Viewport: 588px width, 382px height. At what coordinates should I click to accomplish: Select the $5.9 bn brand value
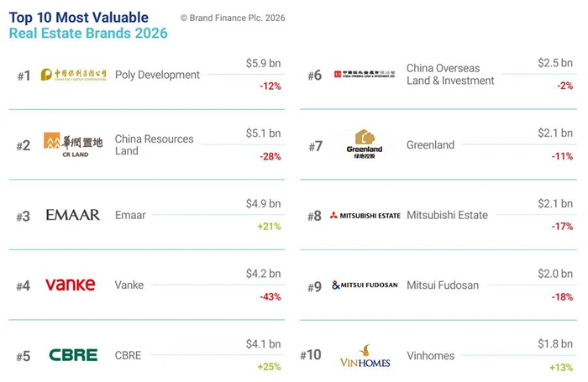pyautogui.click(x=263, y=63)
